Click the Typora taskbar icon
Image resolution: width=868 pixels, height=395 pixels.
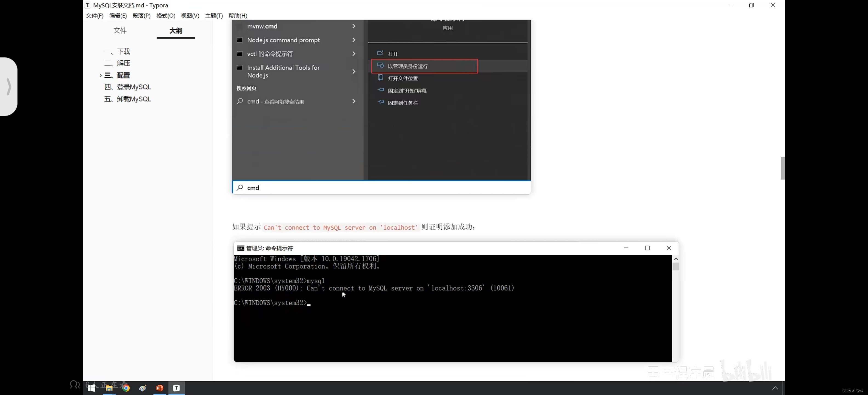176,388
